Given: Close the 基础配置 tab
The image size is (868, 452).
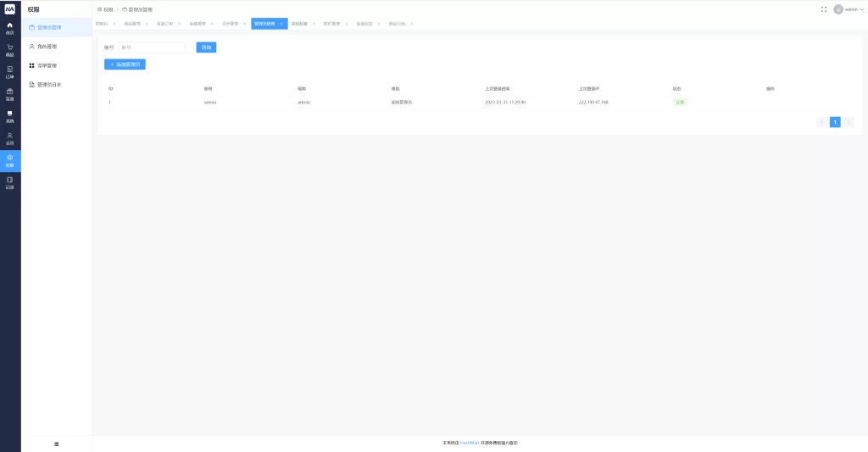Looking at the screenshot, I should click(314, 24).
